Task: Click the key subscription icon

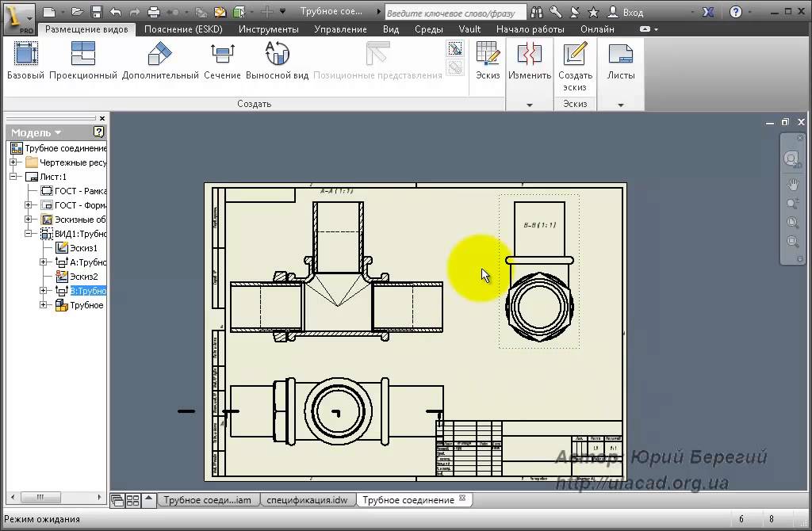Action: [x=556, y=11]
